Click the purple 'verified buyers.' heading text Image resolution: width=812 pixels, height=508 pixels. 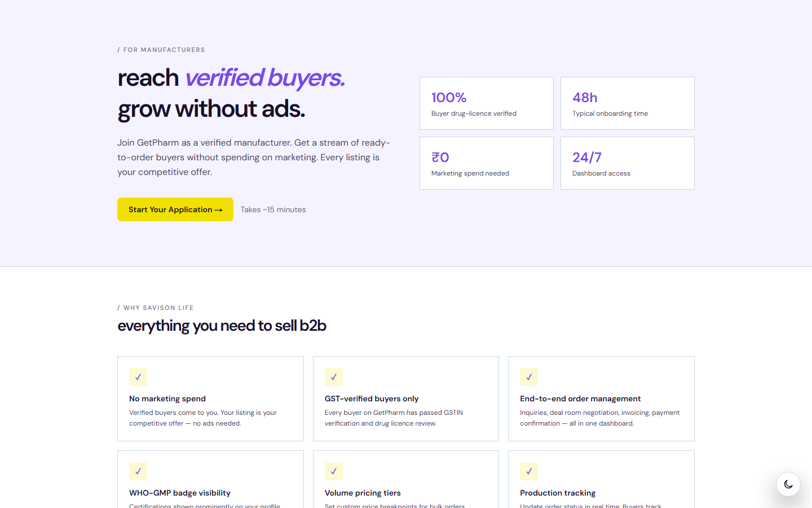(265, 78)
